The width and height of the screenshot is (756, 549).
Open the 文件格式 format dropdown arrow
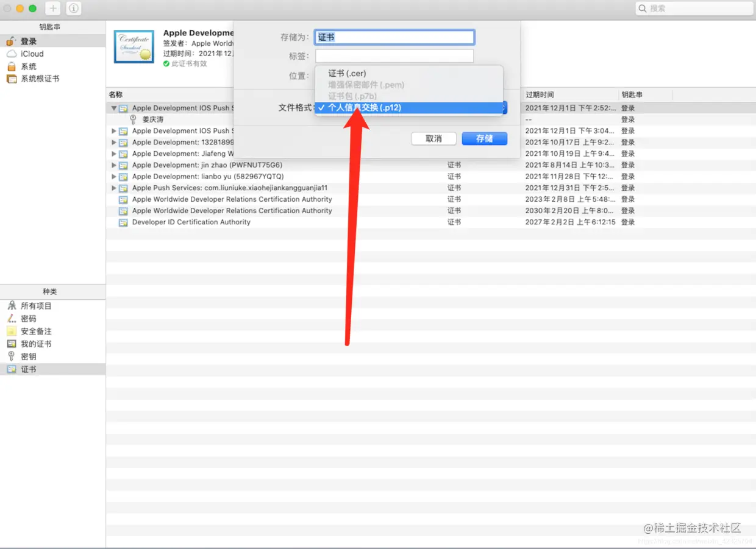tap(504, 108)
